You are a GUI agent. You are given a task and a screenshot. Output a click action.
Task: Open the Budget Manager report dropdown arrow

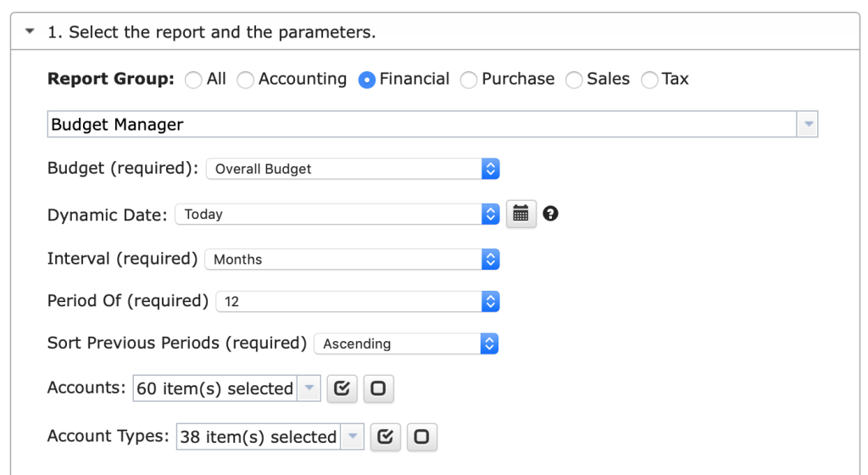click(x=808, y=124)
